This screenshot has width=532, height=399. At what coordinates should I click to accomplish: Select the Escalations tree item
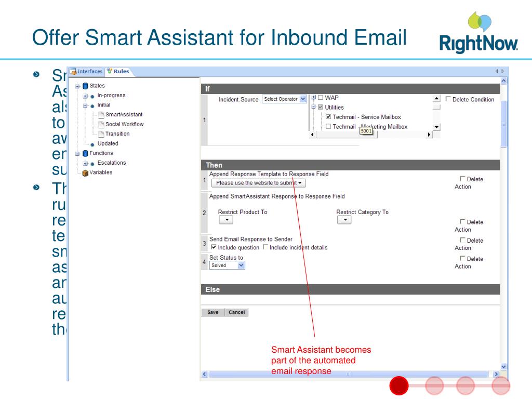pos(112,163)
